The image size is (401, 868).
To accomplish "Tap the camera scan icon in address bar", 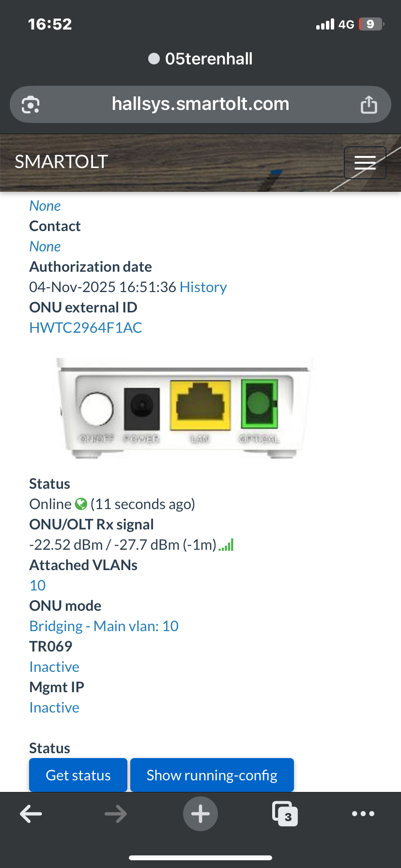I will point(31,104).
